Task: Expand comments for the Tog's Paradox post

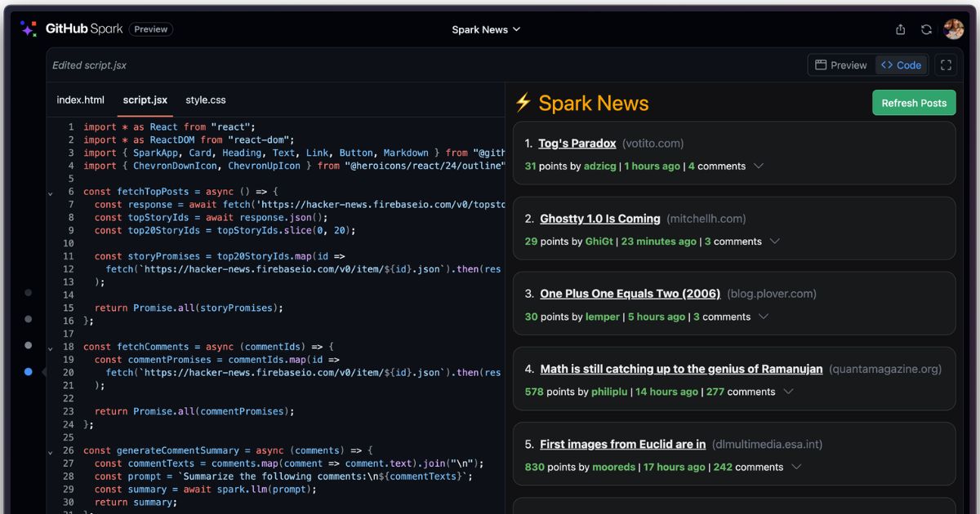Action: pos(759,166)
